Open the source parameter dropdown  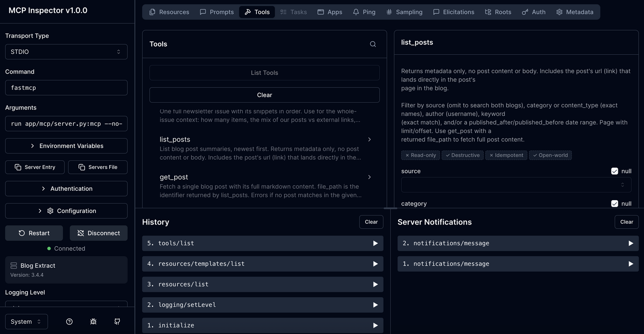(x=516, y=185)
